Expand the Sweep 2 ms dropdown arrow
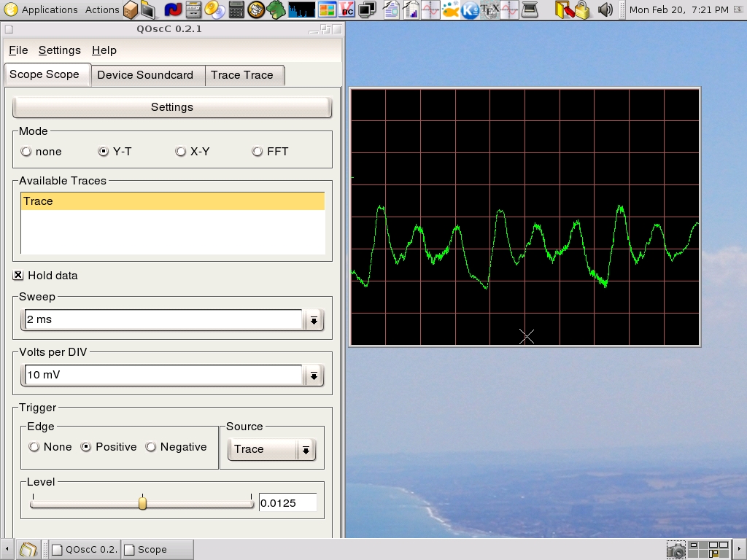Viewport: 747px width, 560px height. click(314, 320)
